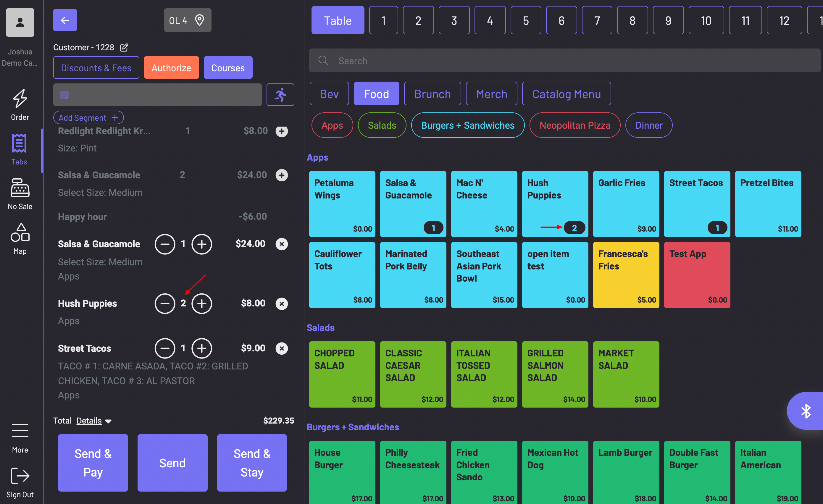
Task: Add another Redlight Redlight Kr... item
Action: tap(282, 131)
